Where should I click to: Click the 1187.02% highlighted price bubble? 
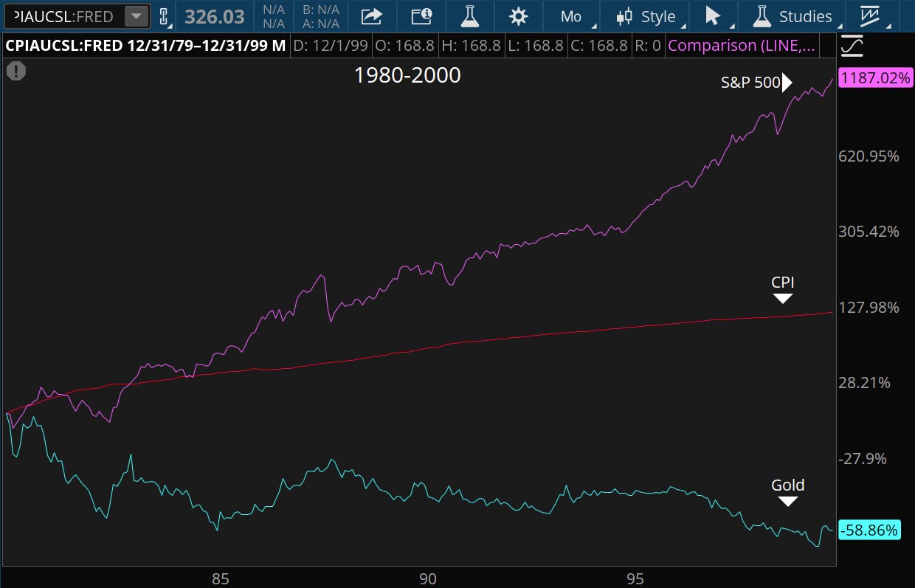point(874,78)
